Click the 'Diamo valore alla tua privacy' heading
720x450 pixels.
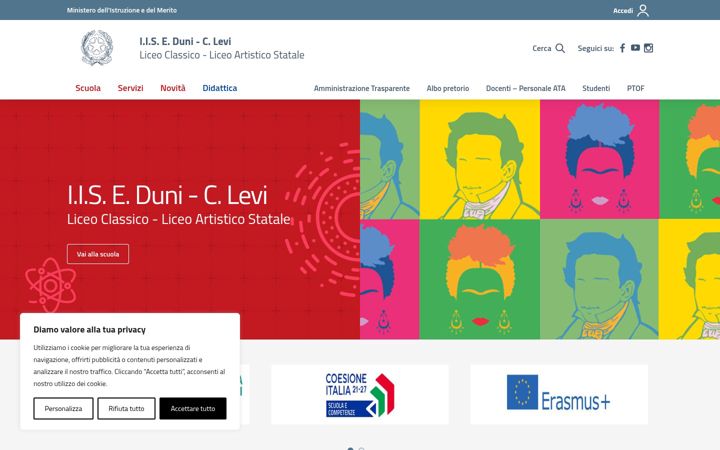coord(90,330)
